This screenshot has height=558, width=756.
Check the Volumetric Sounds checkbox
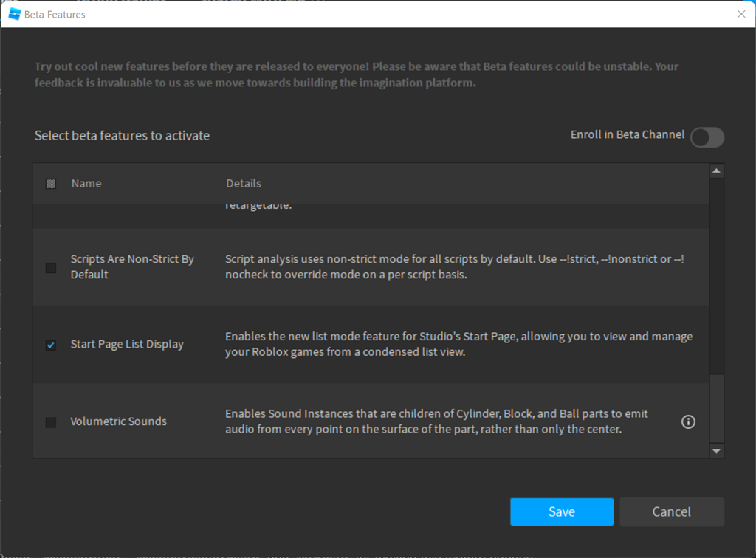(50, 421)
